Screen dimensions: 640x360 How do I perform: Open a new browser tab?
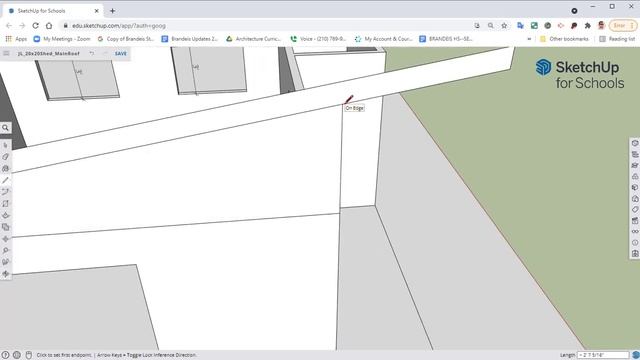coord(112,11)
